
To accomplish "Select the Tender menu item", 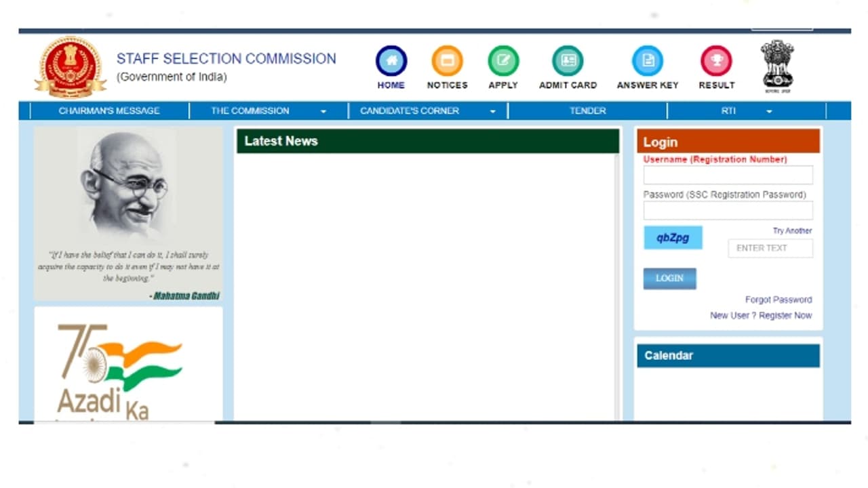I will click(587, 110).
